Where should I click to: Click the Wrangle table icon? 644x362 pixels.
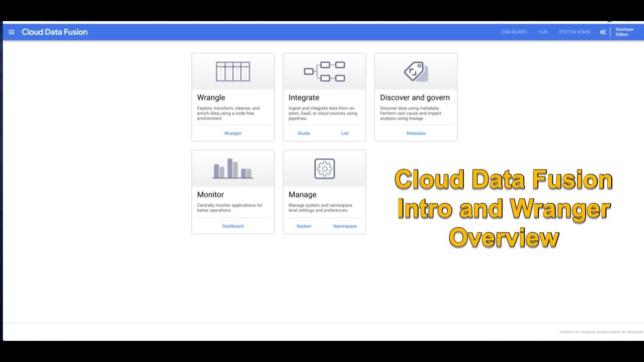233,71
